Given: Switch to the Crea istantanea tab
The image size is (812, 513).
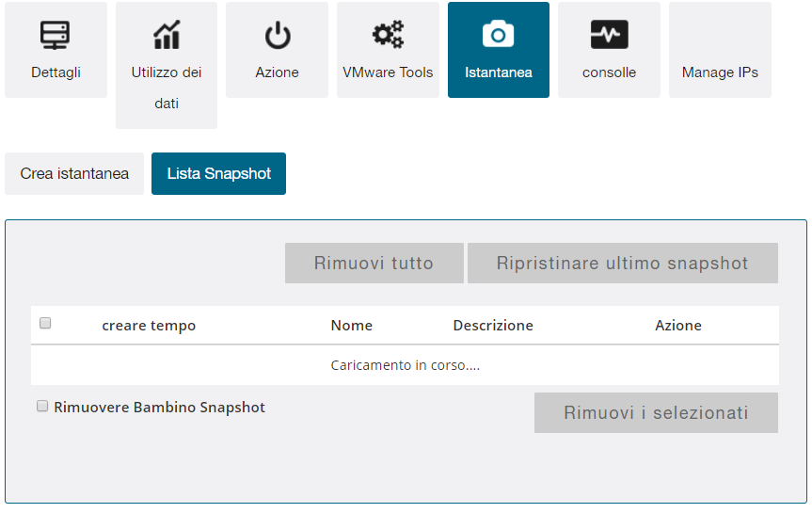Looking at the screenshot, I should (74, 174).
